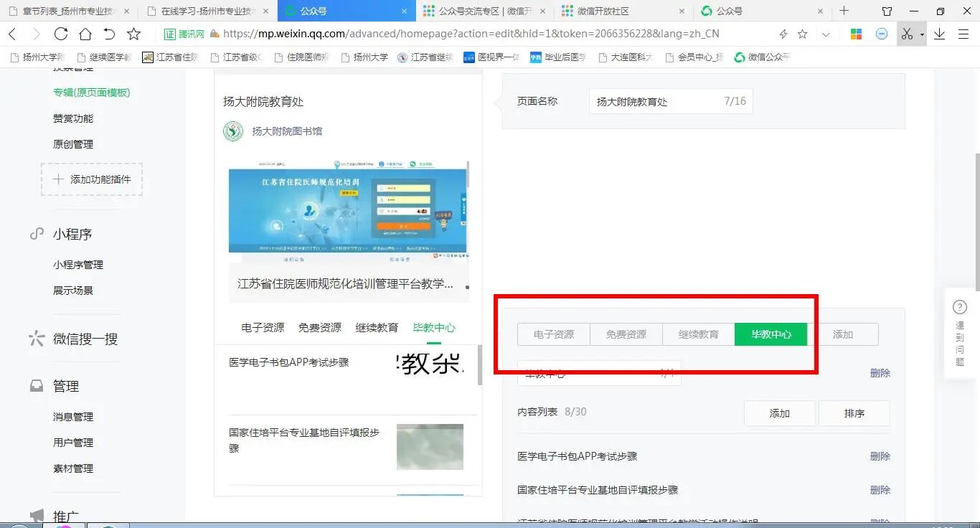Open 素材管理 in sidebar
980x528 pixels.
click(73, 468)
